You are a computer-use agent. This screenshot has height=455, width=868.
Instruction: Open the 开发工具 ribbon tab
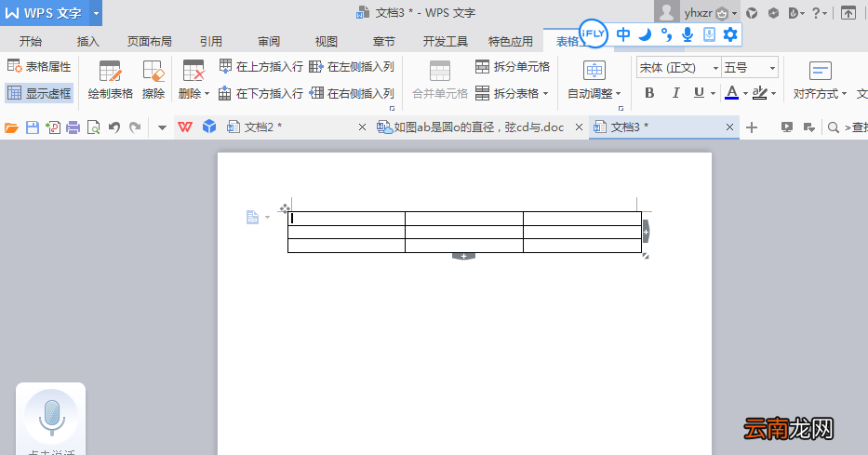446,42
